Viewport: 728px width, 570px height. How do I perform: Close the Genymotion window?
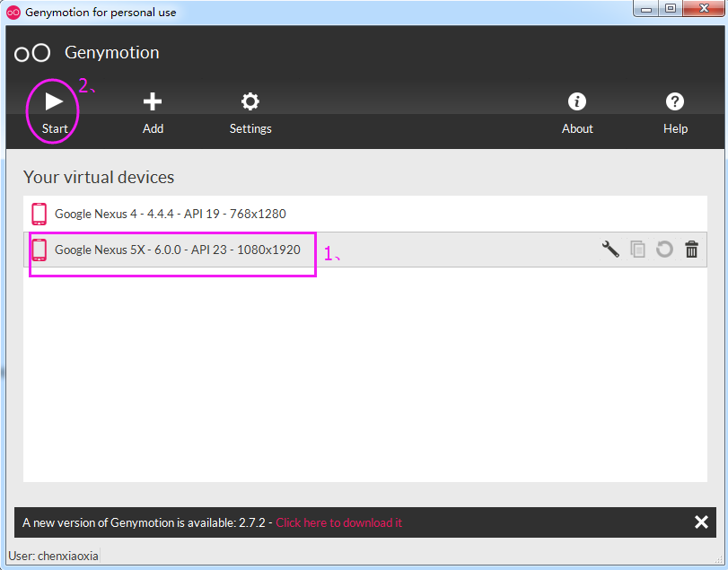704,8
